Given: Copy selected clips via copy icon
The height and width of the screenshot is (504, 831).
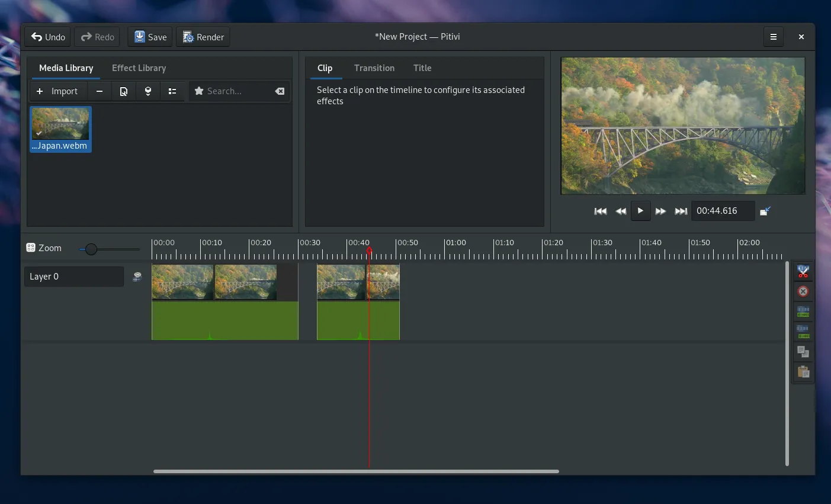Looking at the screenshot, I should click(803, 352).
